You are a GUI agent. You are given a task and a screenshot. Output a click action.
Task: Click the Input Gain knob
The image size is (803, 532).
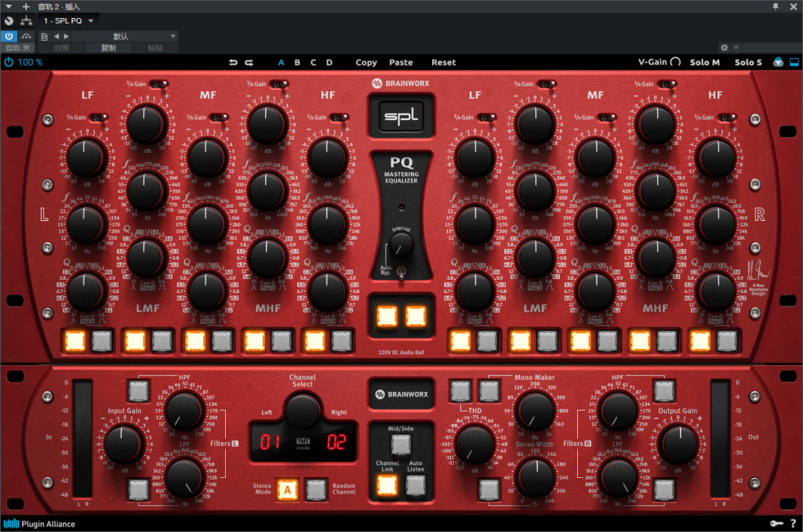click(122, 444)
